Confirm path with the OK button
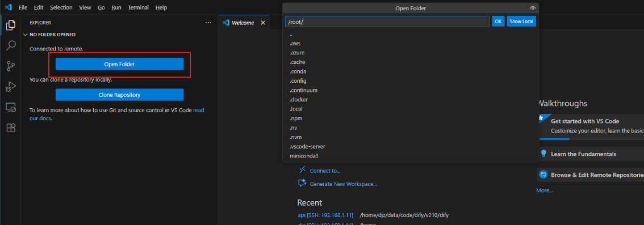Image resolution: width=644 pixels, height=225 pixels. click(498, 22)
